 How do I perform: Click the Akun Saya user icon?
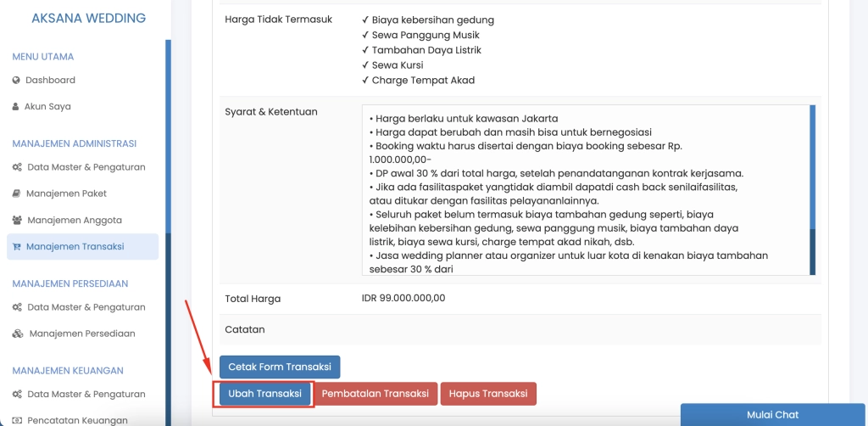click(x=16, y=107)
